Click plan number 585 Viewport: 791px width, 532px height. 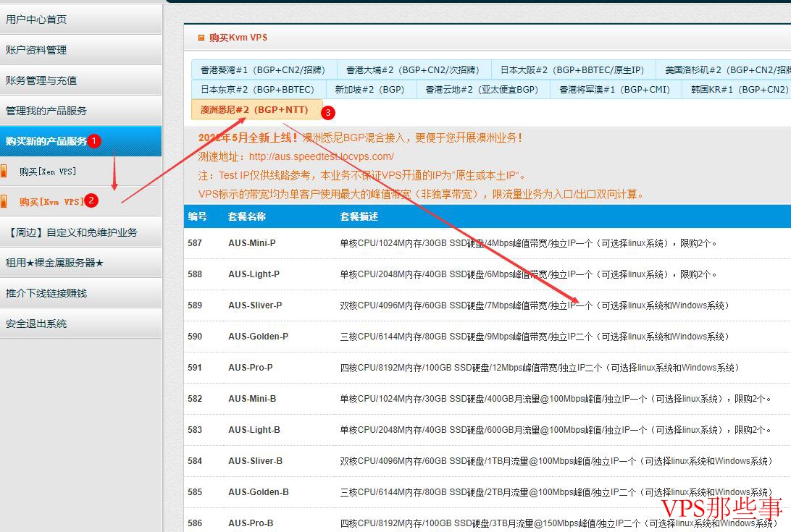point(195,492)
